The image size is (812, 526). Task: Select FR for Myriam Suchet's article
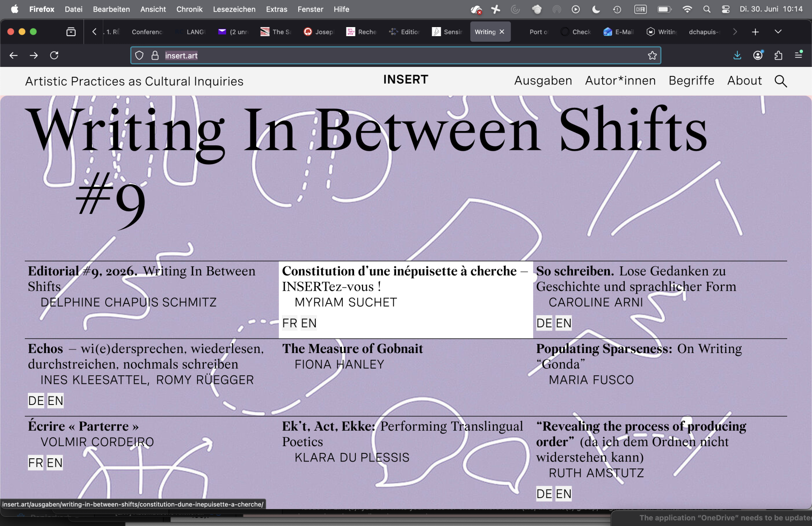pos(290,323)
